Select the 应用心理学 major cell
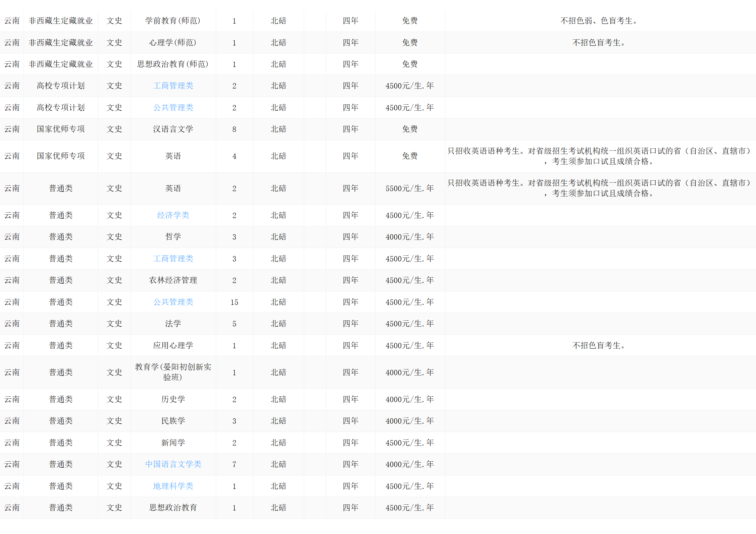 click(173, 346)
